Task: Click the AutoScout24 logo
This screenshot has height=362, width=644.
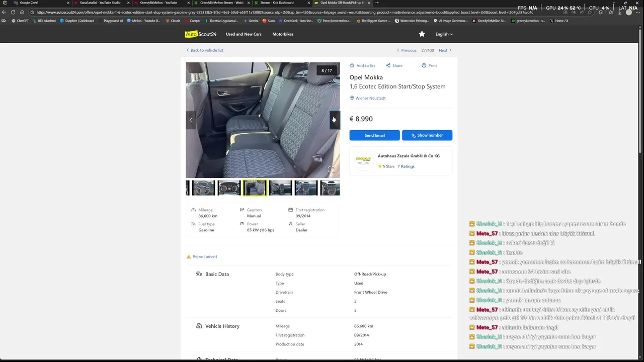Action: click(x=200, y=34)
